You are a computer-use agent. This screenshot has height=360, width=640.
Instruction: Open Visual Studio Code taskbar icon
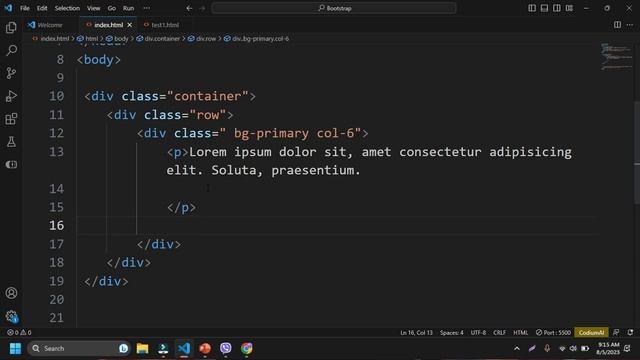coord(184,349)
